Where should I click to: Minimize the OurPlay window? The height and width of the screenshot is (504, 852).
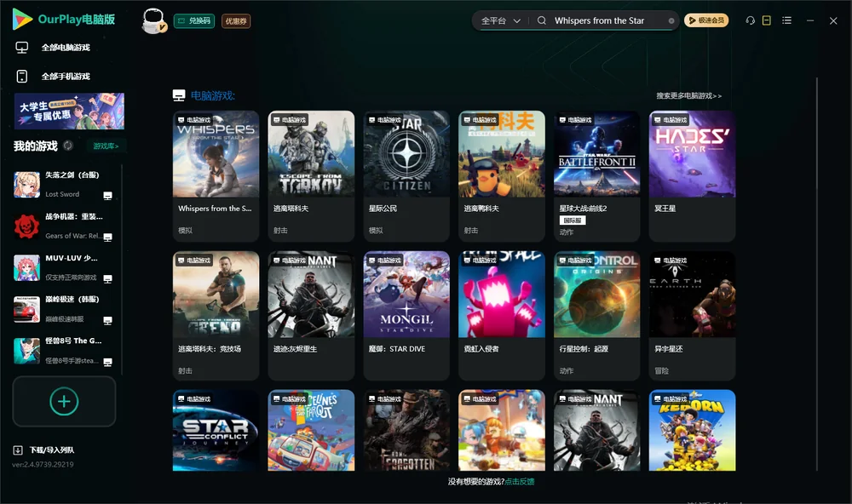(x=810, y=20)
